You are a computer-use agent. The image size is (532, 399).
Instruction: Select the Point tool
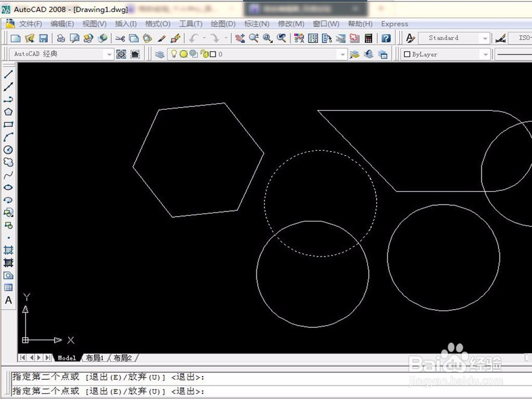click(x=8, y=237)
